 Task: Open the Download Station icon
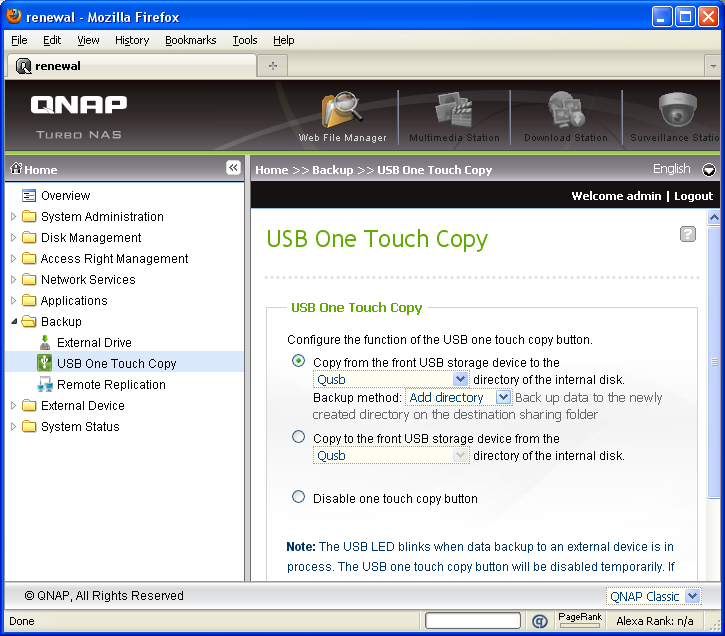point(565,112)
